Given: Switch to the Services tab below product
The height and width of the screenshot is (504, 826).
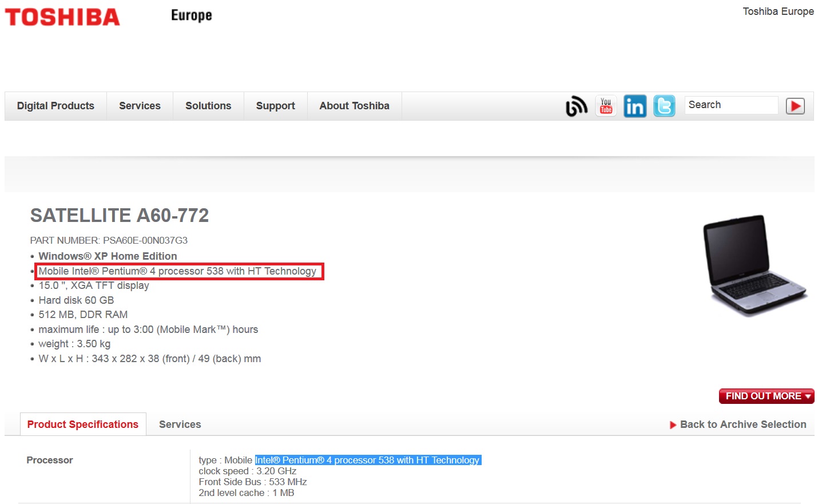Looking at the screenshot, I should (x=180, y=424).
